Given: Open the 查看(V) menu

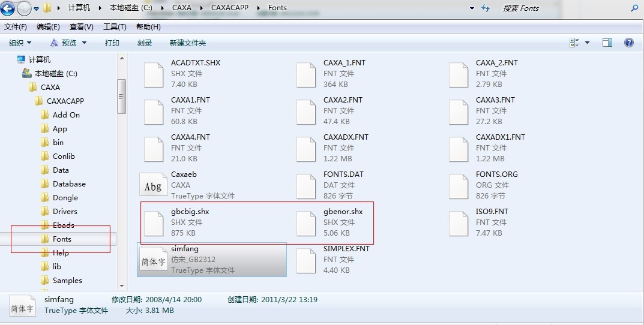Looking at the screenshot, I should point(81,27).
